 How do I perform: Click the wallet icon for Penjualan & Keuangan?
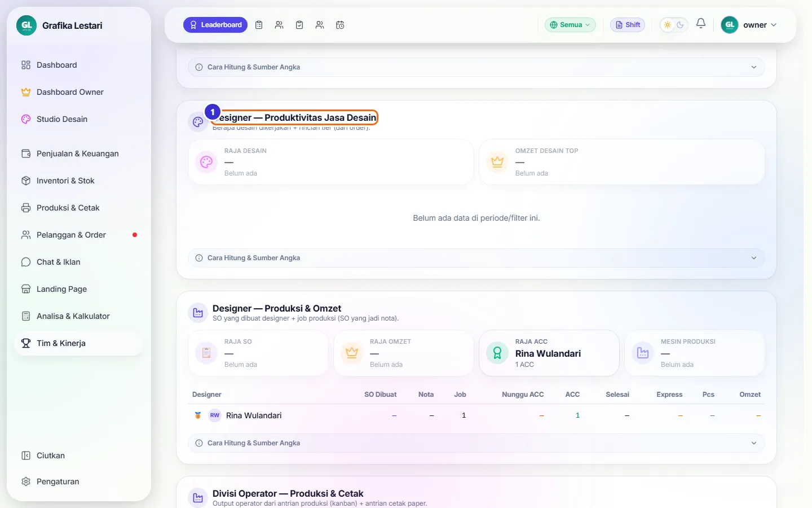[26, 154]
